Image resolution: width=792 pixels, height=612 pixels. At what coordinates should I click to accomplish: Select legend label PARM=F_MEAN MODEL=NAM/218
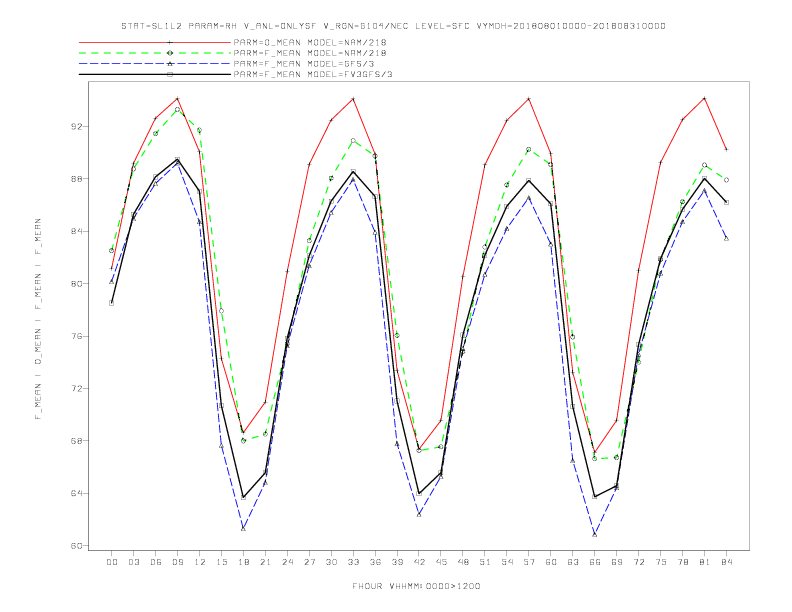pyautogui.click(x=310, y=53)
